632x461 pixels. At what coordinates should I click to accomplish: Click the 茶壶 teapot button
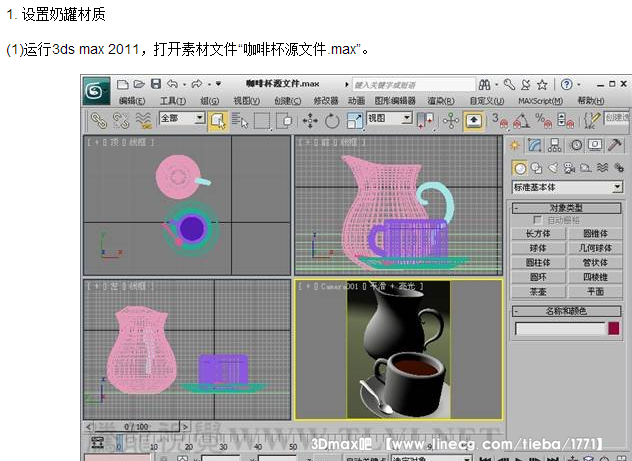[538, 291]
